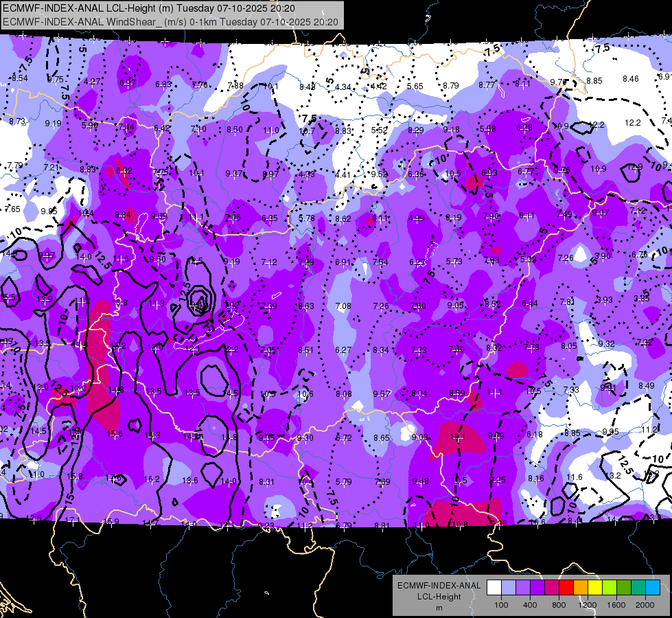Click the grid value 8.49

[x=647, y=386]
